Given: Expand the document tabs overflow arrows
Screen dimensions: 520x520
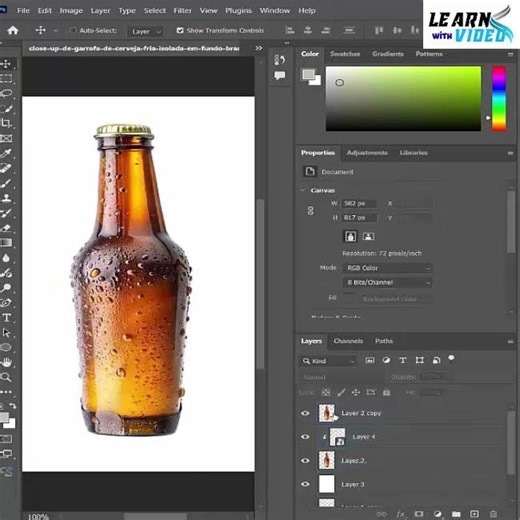Looking at the screenshot, I should (258, 48).
